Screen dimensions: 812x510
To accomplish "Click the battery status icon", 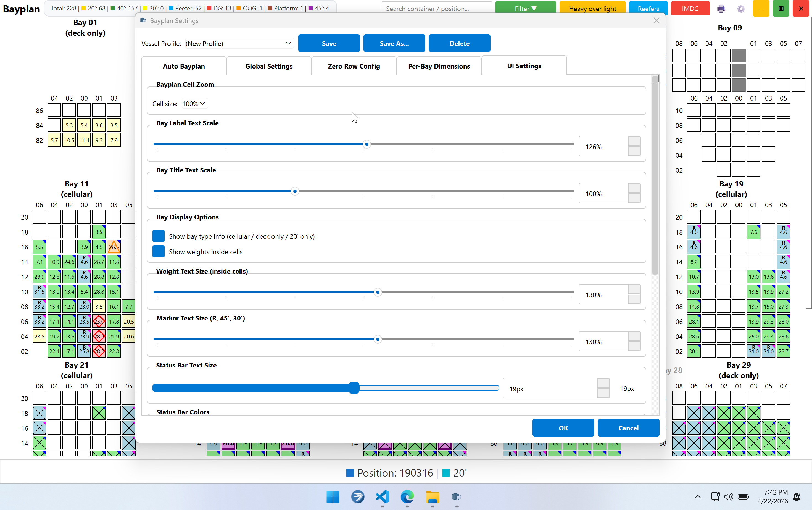I will [743, 497].
